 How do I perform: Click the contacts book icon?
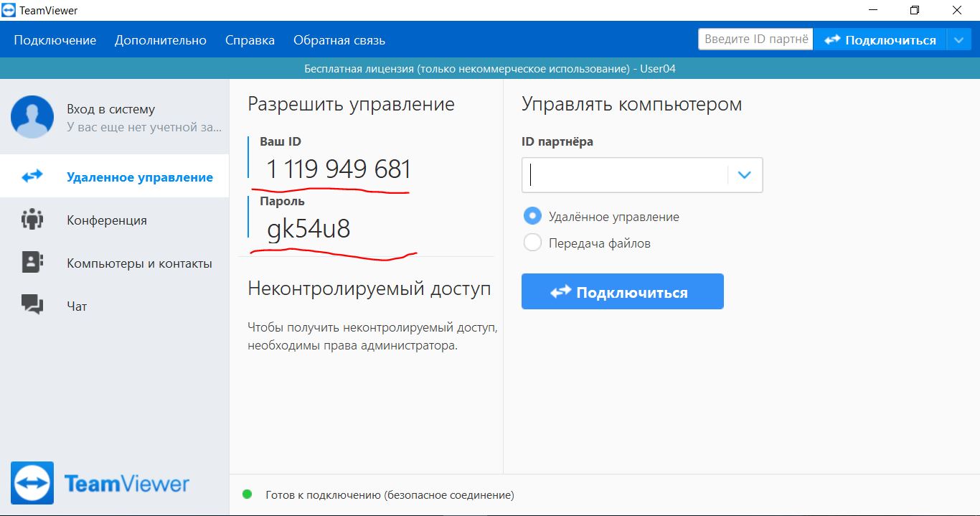(32, 262)
